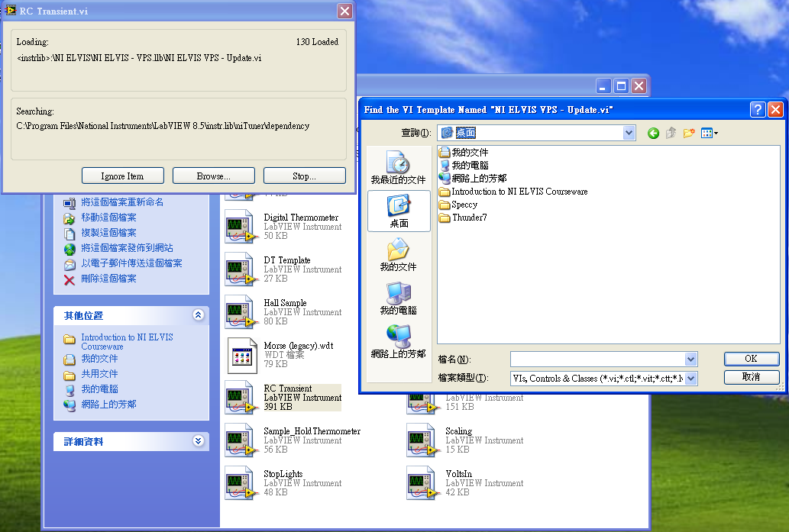The image size is (789, 532).
Task: Select 我的文件 in places bar
Action: click(399, 254)
